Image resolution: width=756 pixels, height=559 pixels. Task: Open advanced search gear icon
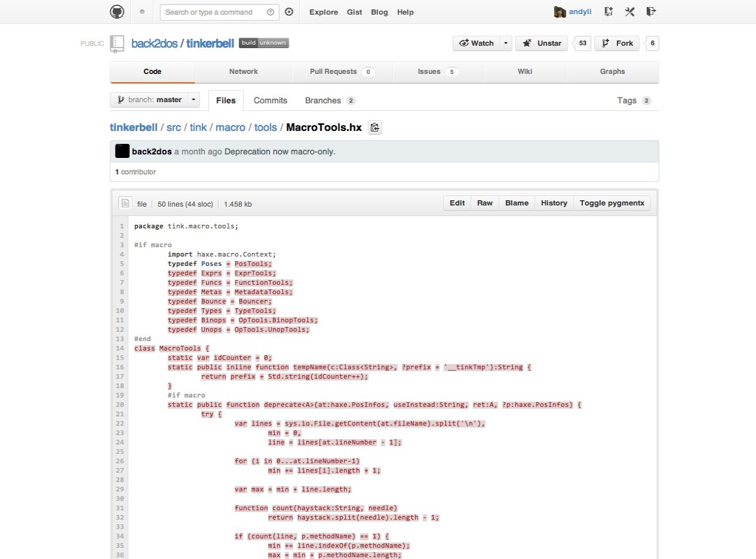[x=289, y=12]
